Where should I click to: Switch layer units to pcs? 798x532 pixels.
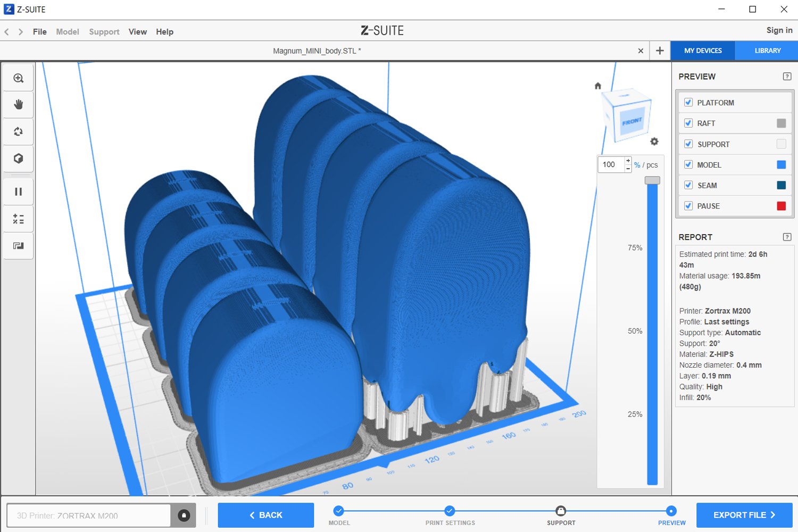tap(652, 165)
